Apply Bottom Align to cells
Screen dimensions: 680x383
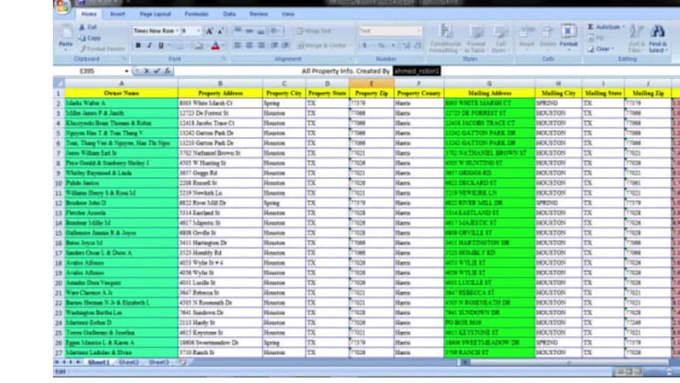(261, 31)
